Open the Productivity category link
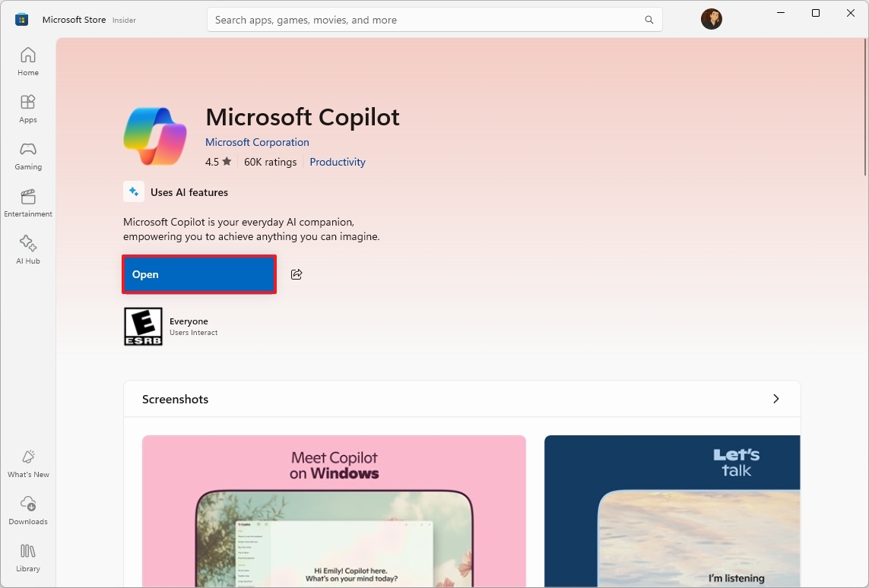This screenshot has width=869, height=588. point(338,162)
